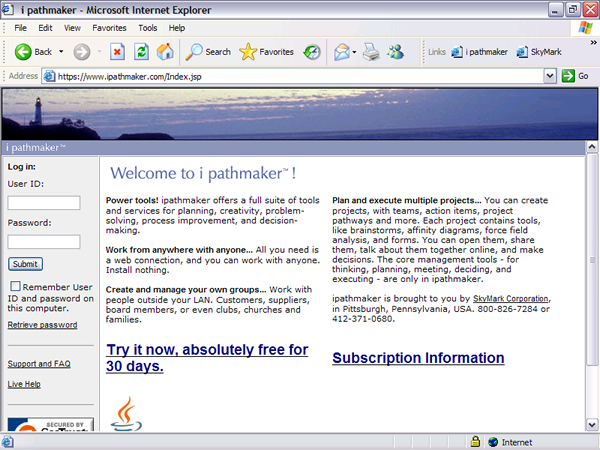Image resolution: width=600 pixels, height=450 pixels.
Task: Click the green Back arrow button
Action: tap(23, 52)
